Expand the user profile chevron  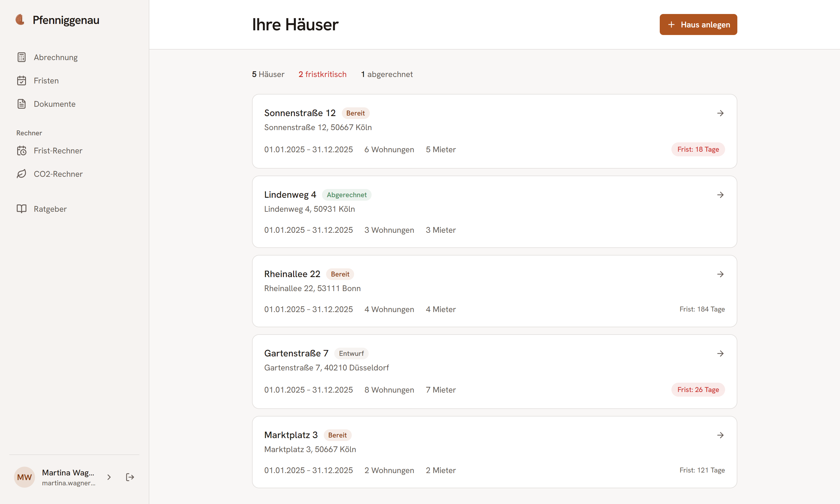click(x=109, y=477)
